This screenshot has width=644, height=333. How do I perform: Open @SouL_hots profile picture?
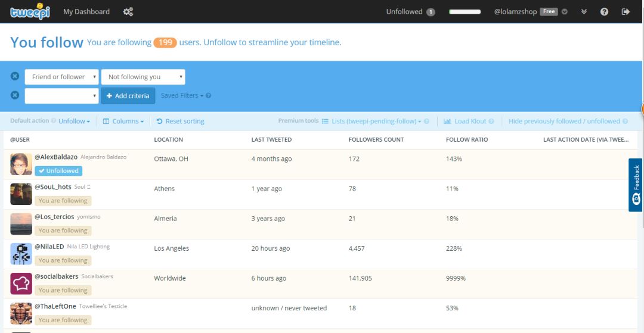click(21, 194)
